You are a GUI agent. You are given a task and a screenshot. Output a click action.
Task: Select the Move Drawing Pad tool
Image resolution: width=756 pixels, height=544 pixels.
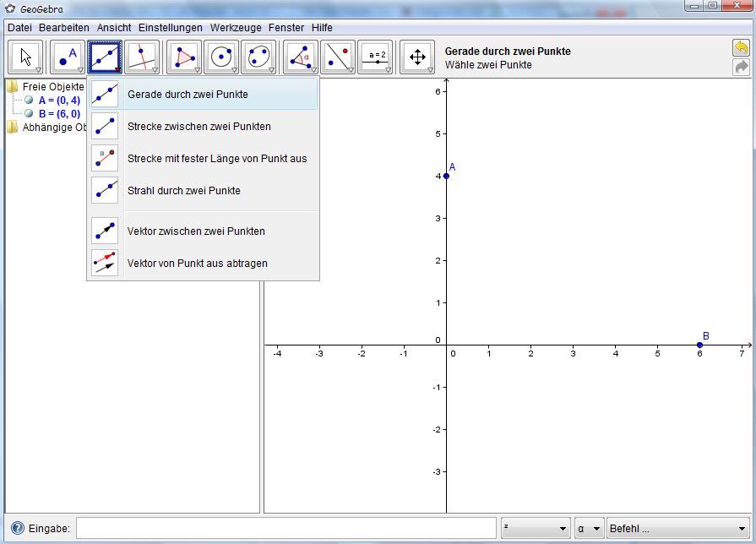pyautogui.click(x=417, y=57)
